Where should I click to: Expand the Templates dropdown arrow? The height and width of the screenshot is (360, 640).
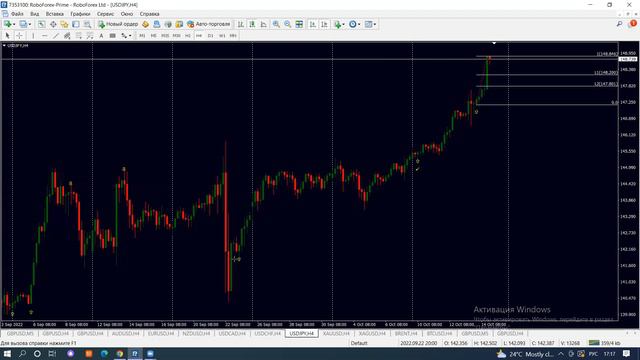click(375, 24)
